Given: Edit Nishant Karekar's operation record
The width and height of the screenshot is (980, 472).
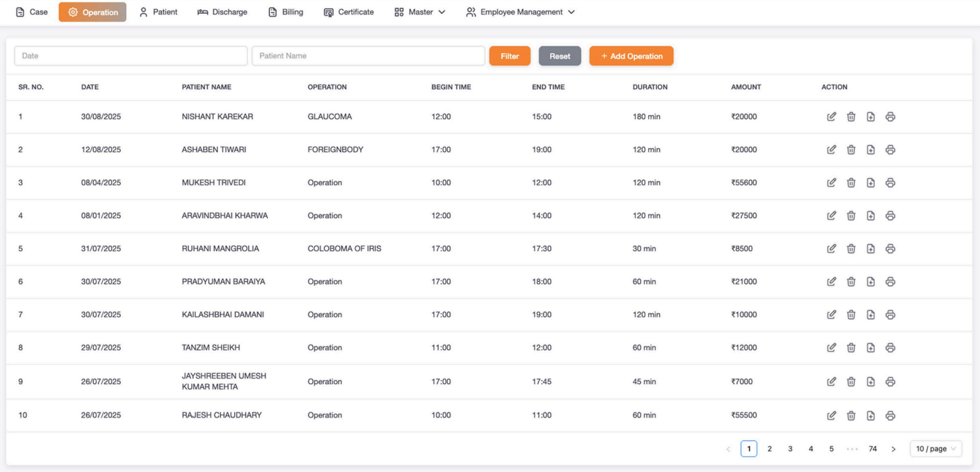Looking at the screenshot, I should coord(831,117).
